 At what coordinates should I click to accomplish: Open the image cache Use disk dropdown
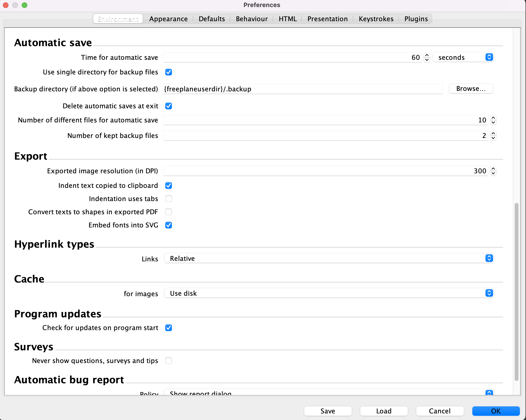tap(329, 293)
